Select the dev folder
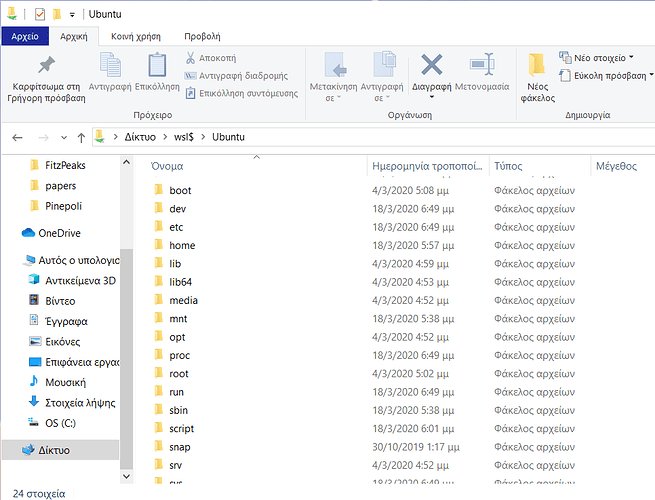Viewport: 655px width, 500px height. pyautogui.click(x=178, y=209)
